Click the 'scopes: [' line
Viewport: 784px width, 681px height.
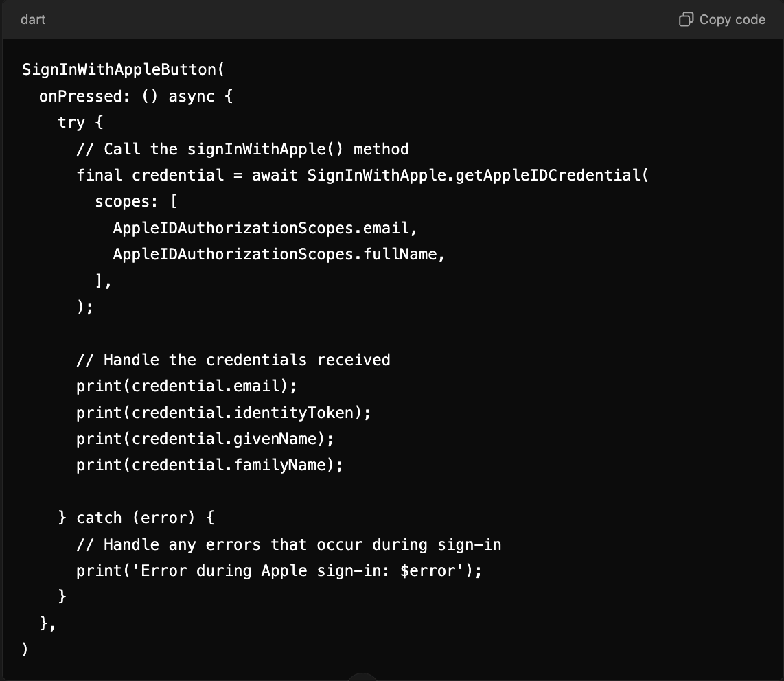(136, 202)
